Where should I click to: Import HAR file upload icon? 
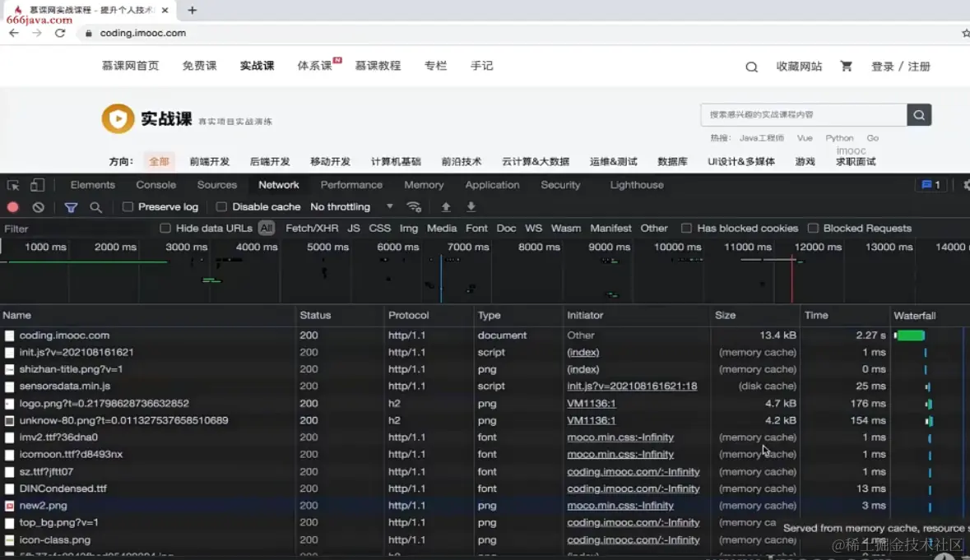tap(445, 207)
